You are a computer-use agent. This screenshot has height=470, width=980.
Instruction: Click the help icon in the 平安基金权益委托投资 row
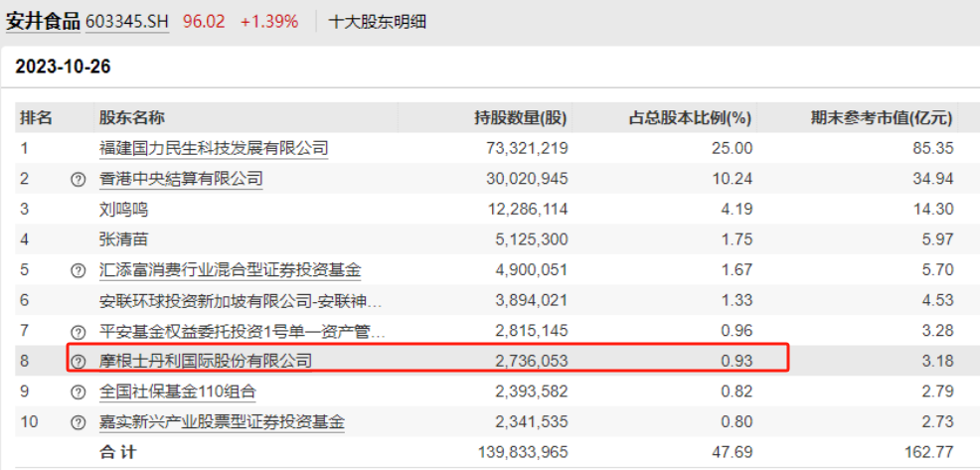tap(78, 331)
